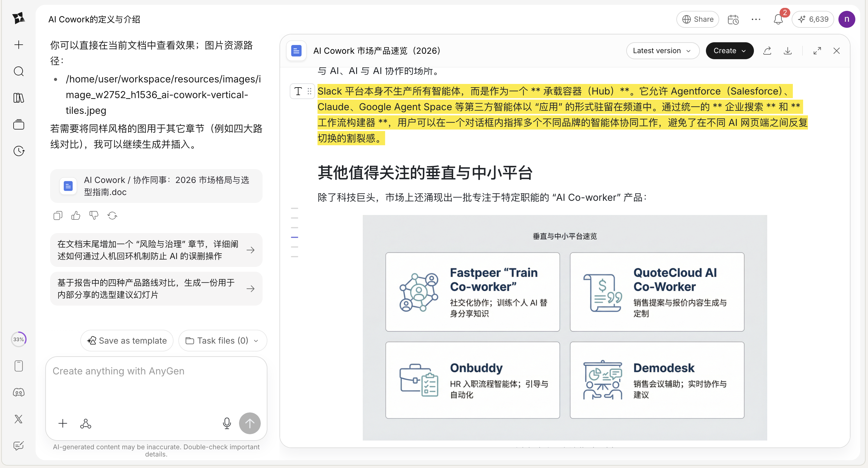The height and width of the screenshot is (468, 868).
Task: Expand the Create button dropdown
Action: 729,51
